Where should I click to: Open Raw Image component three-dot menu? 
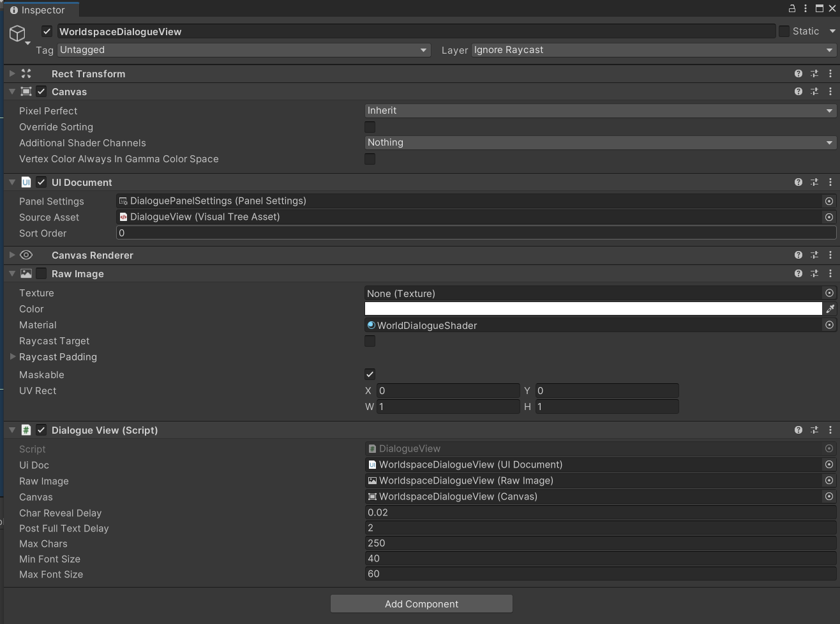tap(830, 273)
